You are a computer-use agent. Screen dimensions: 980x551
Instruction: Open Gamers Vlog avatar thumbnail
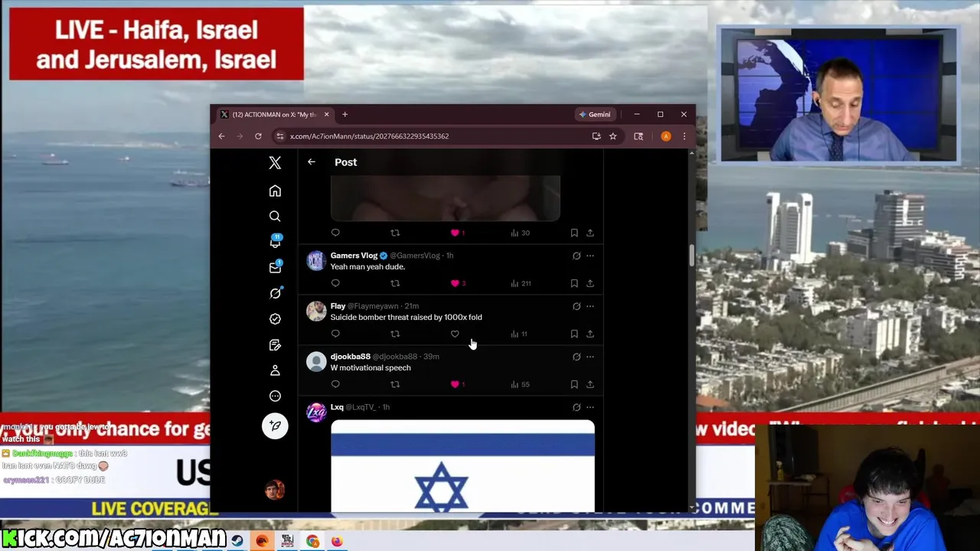(x=316, y=261)
